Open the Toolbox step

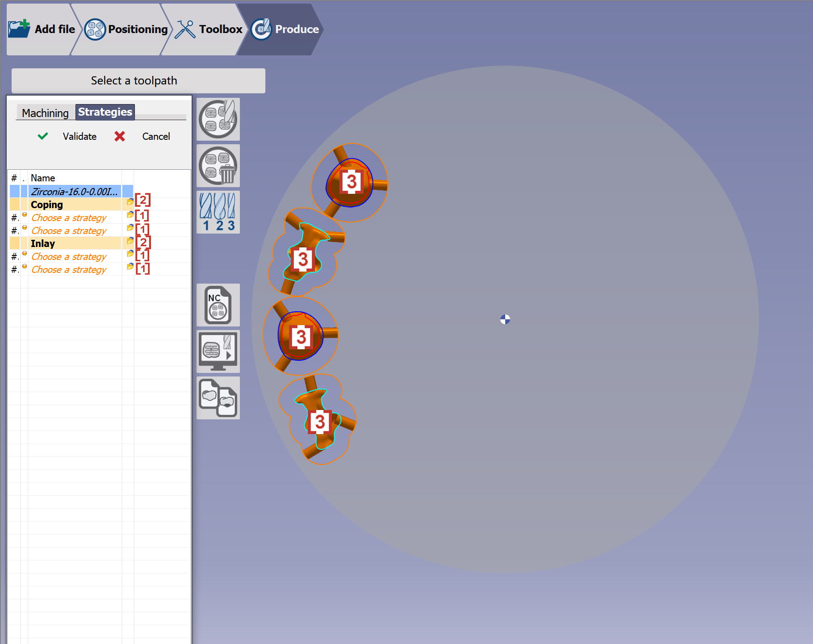(x=209, y=29)
